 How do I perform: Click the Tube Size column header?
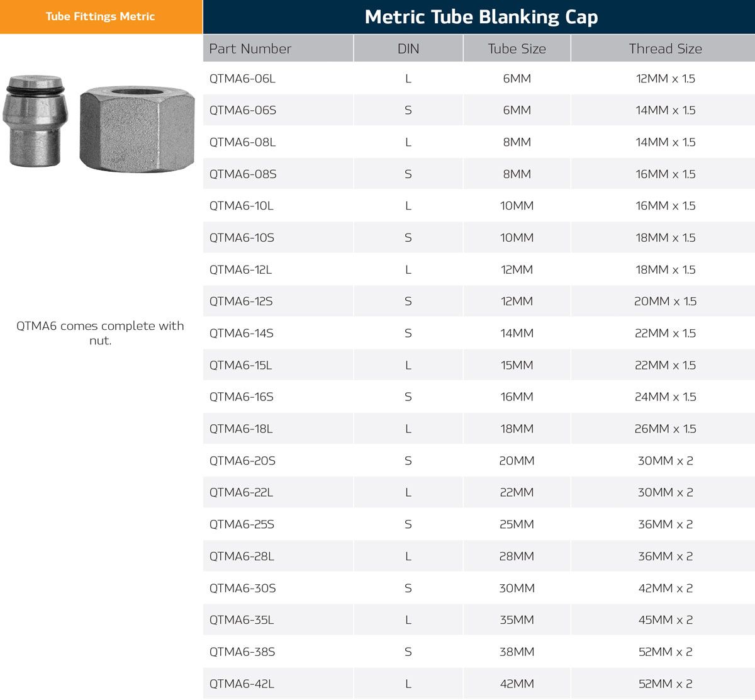[517, 49]
